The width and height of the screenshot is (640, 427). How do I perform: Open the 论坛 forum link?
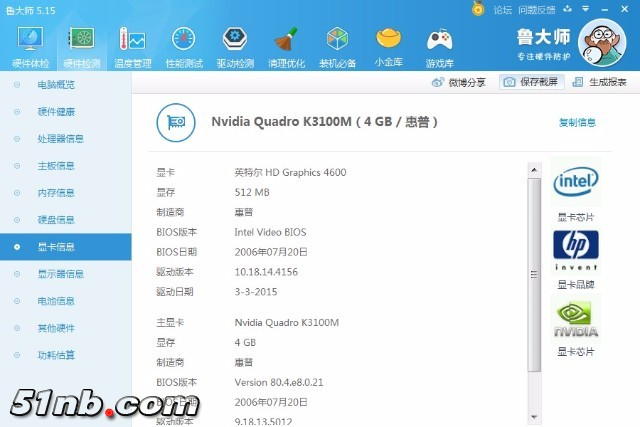(x=502, y=10)
